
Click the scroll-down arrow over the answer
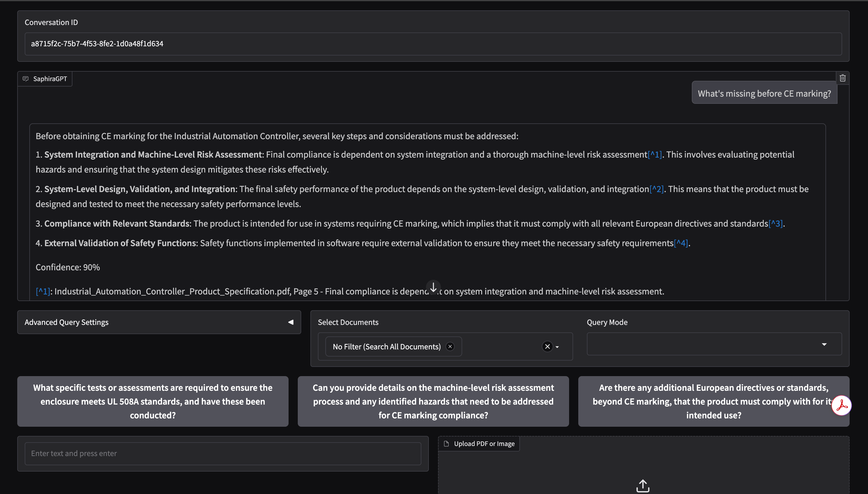[x=433, y=288]
